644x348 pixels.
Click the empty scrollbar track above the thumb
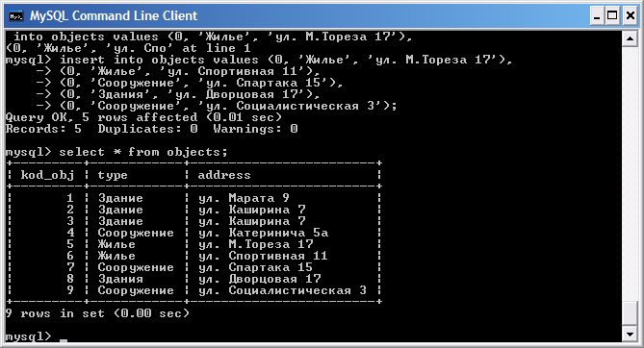pyautogui.click(x=630, y=174)
